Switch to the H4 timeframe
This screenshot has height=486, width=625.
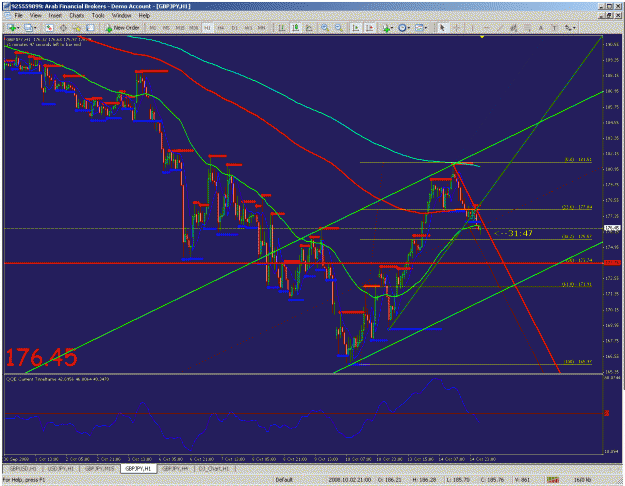point(221,28)
